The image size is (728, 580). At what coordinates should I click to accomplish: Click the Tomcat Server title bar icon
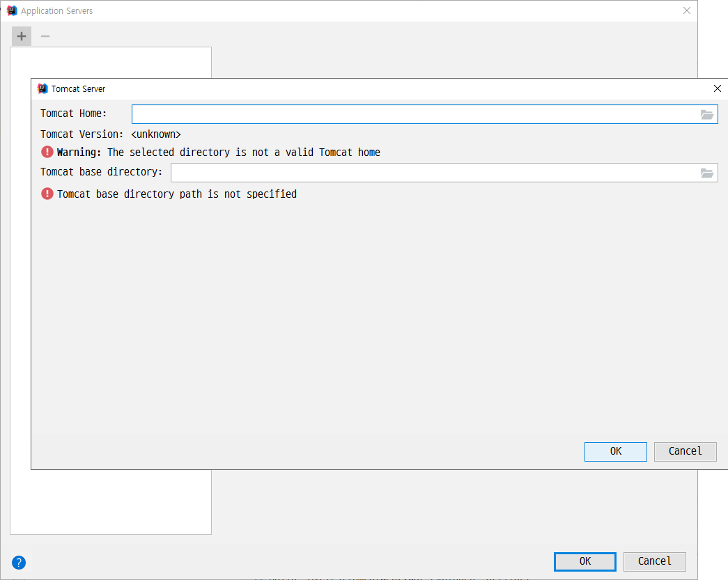[x=42, y=88]
